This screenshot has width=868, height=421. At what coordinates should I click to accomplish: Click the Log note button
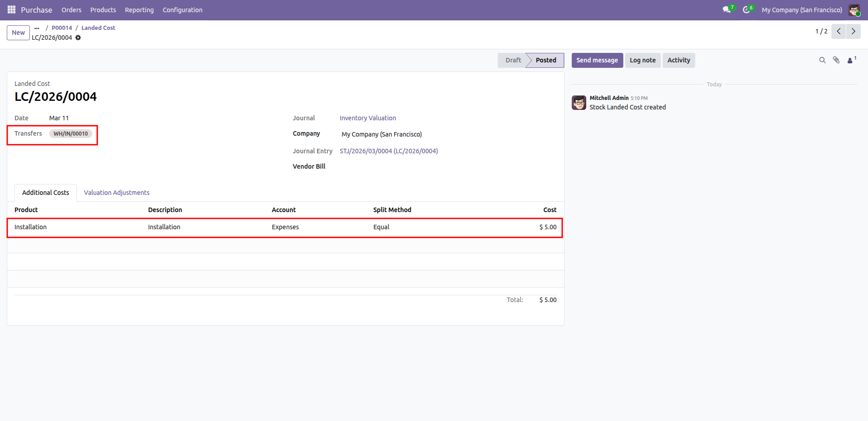(x=642, y=60)
